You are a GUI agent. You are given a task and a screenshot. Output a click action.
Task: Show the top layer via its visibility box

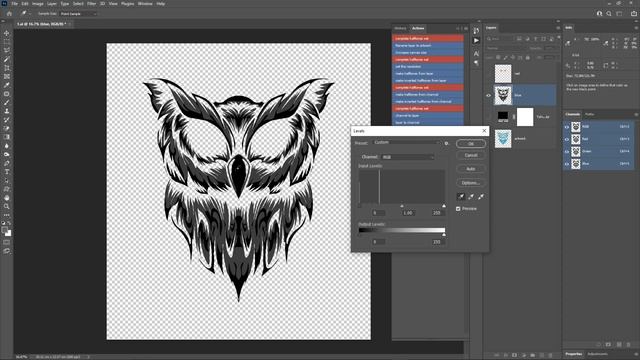(488, 74)
